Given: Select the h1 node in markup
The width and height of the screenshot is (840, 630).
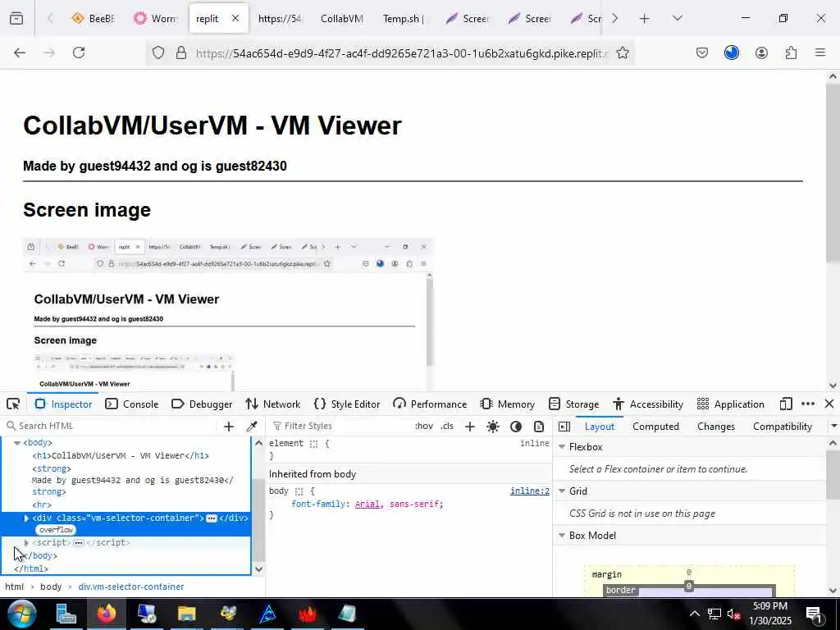Looking at the screenshot, I should [x=120, y=456].
